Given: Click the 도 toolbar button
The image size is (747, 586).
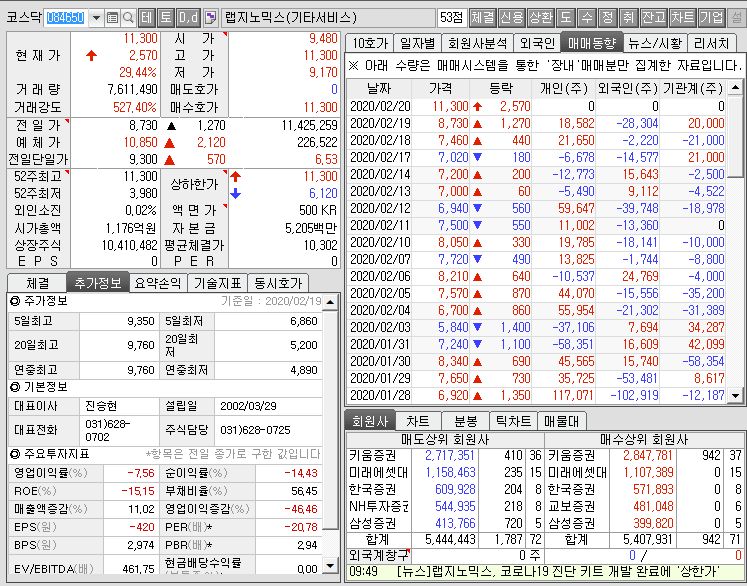Looking at the screenshot, I should pyautogui.click(x=565, y=18).
